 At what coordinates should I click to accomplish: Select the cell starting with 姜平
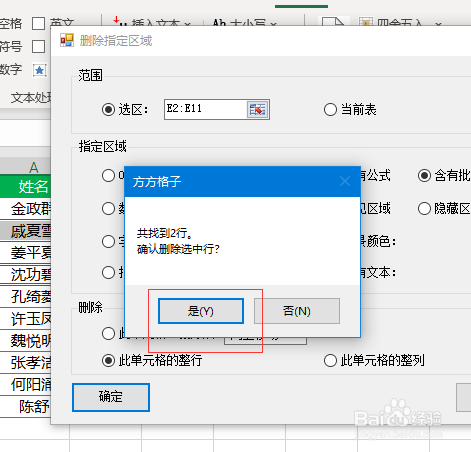point(25,252)
